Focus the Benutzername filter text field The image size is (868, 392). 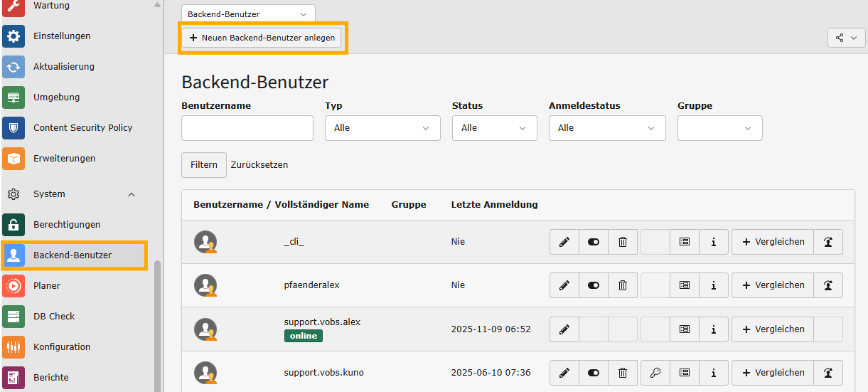247,128
